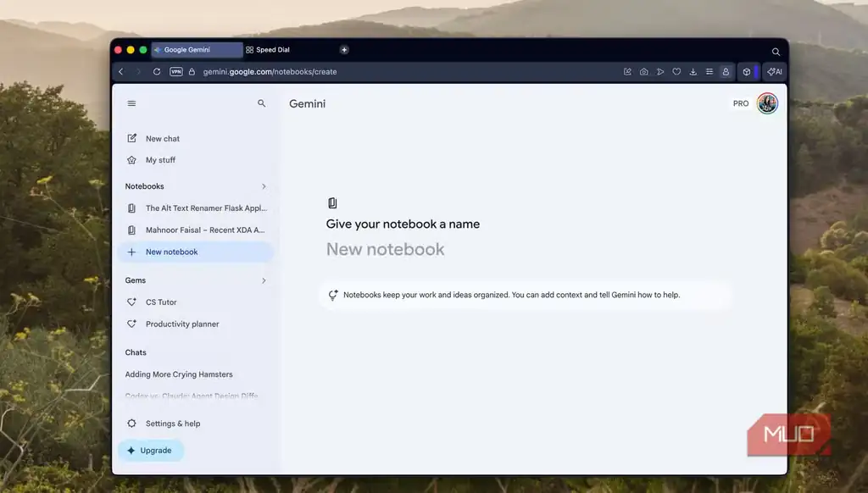Click the Upgrade button
This screenshot has width=868, height=493.
click(151, 451)
